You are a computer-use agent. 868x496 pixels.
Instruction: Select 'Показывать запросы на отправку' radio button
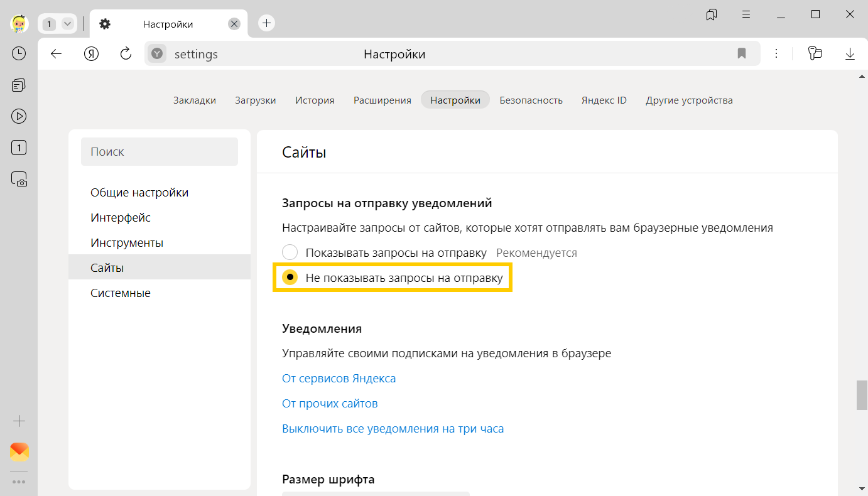coord(290,253)
